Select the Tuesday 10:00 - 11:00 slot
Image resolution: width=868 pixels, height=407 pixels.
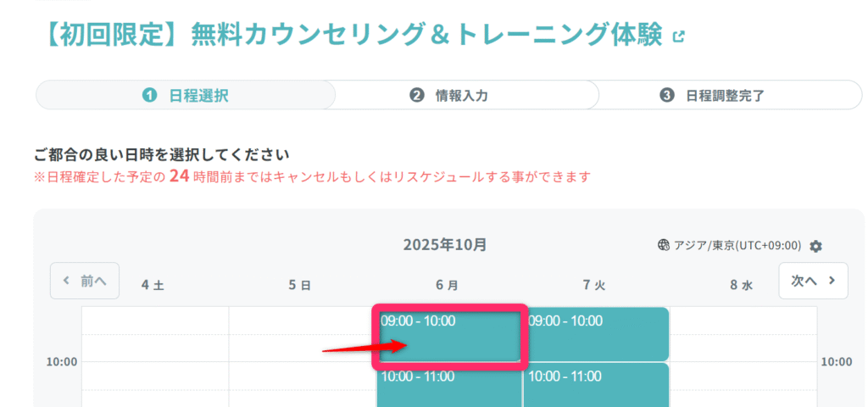(x=596, y=386)
